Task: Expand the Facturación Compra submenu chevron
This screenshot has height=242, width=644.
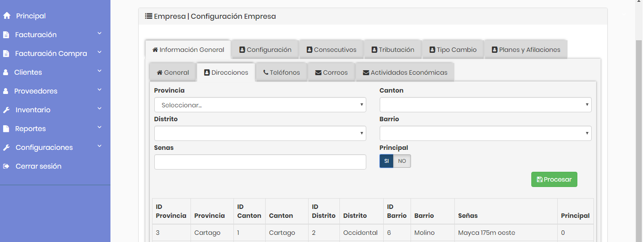Action: tap(99, 52)
